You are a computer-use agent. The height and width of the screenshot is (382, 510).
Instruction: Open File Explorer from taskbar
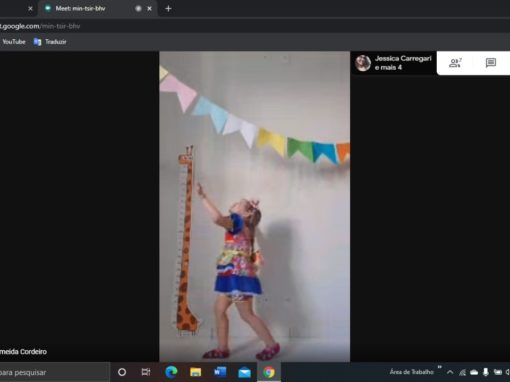click(x=195, y=372)
